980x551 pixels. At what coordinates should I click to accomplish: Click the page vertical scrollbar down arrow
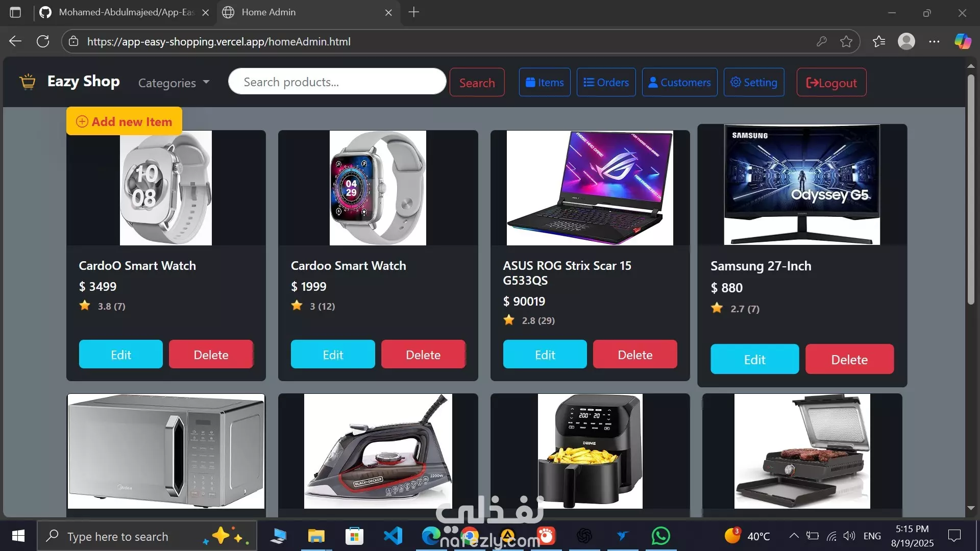coord(971,508)
